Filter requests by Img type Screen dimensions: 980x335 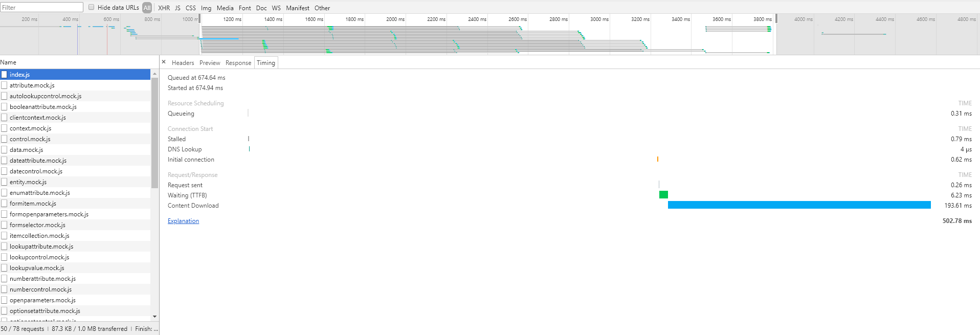point(206,8)
